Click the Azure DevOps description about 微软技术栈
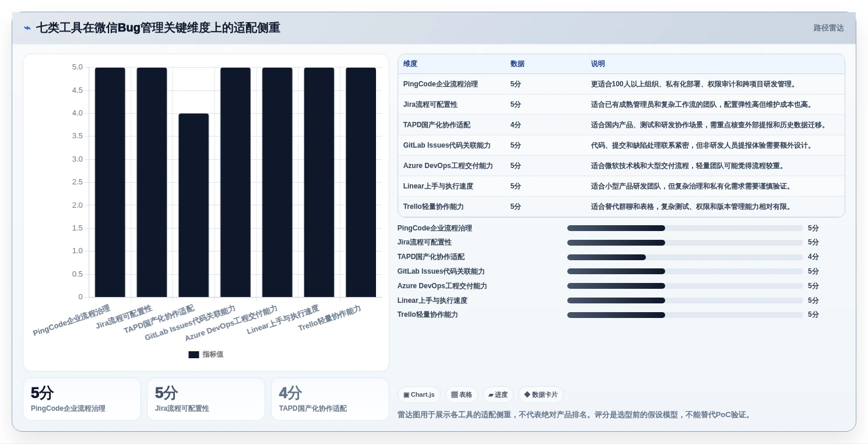Screen dimensions: 868x444 pyautogui.click(x=688, y=166)
